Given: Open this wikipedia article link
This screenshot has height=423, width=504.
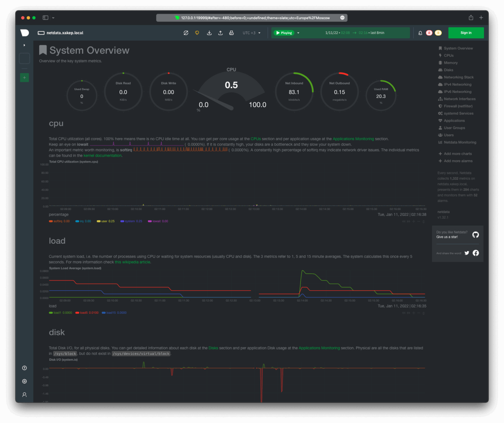Looking at the screenshot, I should point(133,262).
